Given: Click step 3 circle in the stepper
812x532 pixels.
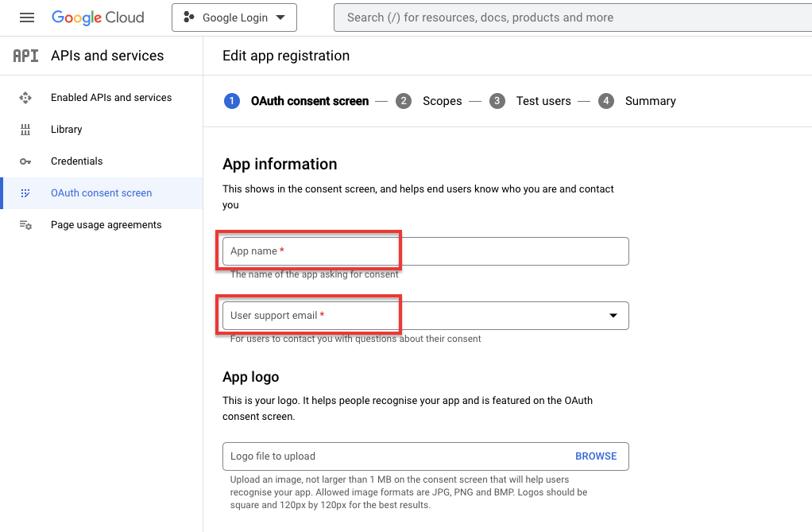Looking at the screenshot, I should point(497,101).
